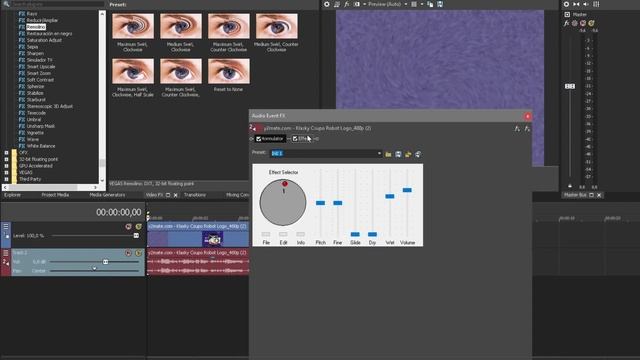Open Master FX button in Master Bus
Viewport: 640px width, 360px height.
pyautogui.click(x=567, y=23)
